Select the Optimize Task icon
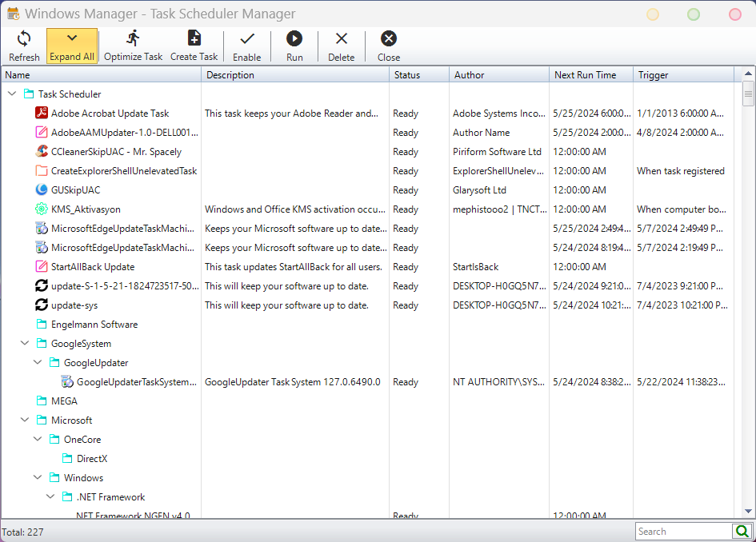The height and width of the screenshot is (542, 756). (134, 38)
